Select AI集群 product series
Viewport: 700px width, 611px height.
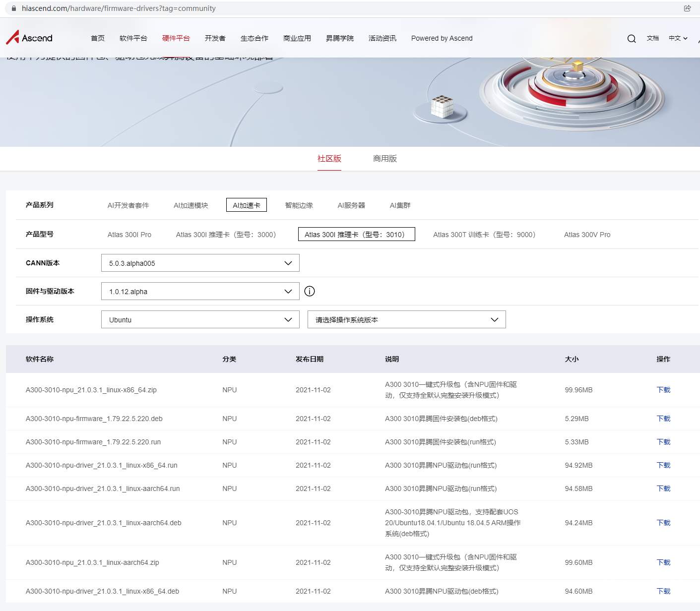point(400,205)
